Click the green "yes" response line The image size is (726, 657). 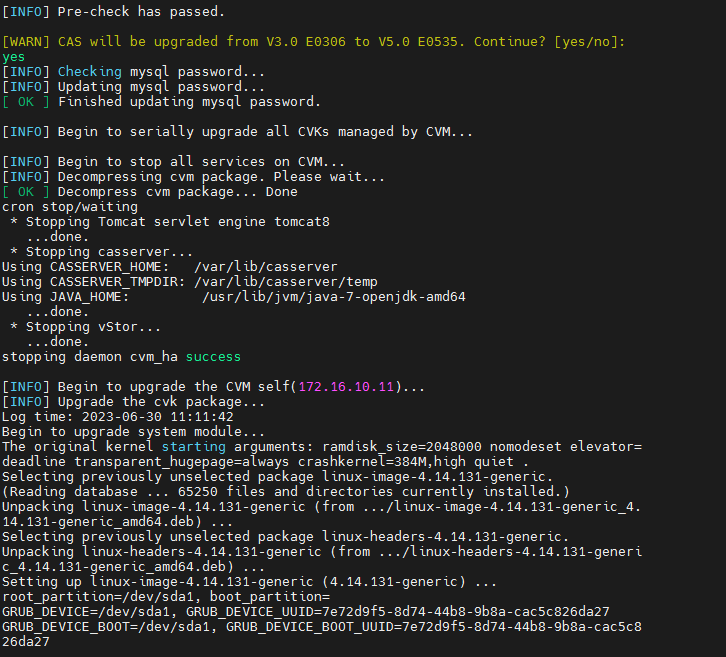pos(14,57)
